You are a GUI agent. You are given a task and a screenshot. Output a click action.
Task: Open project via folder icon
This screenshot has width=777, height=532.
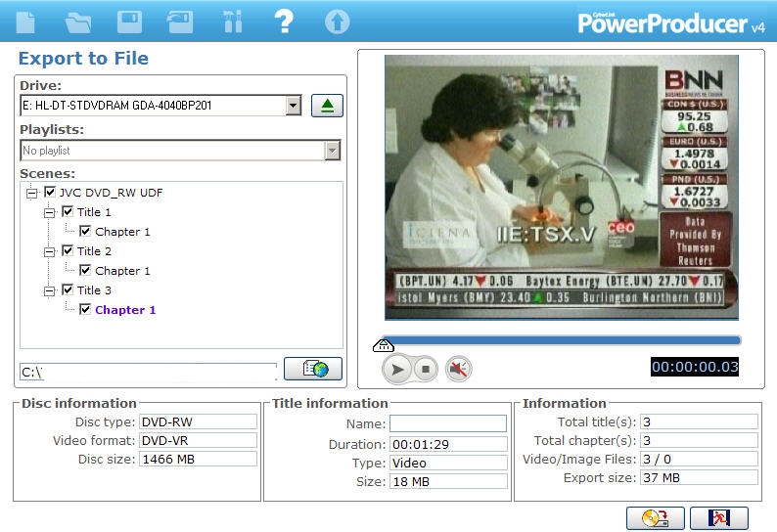(x=78, y=22)
